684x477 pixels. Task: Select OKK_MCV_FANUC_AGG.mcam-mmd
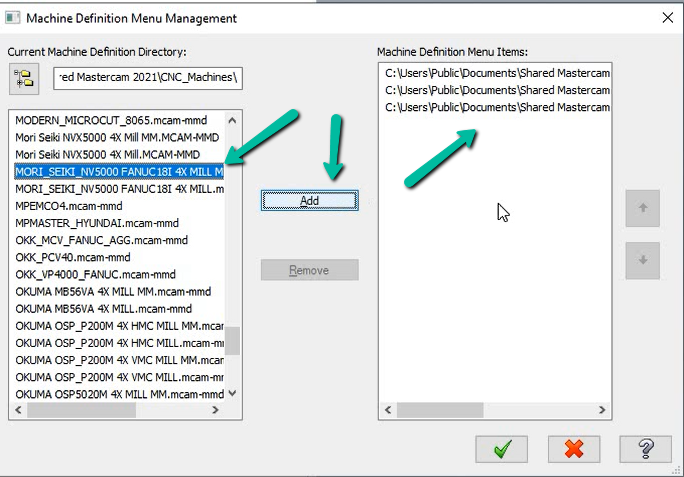pos(102,240)
